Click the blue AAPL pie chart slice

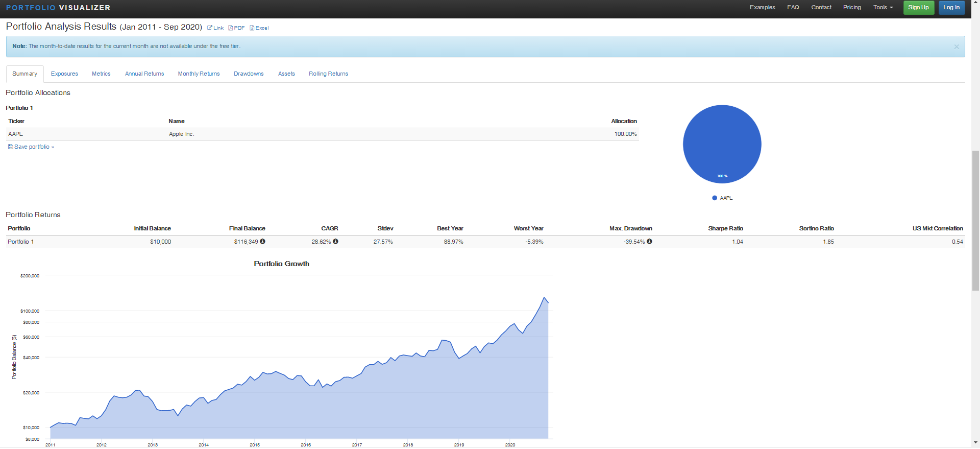[722, 143]
